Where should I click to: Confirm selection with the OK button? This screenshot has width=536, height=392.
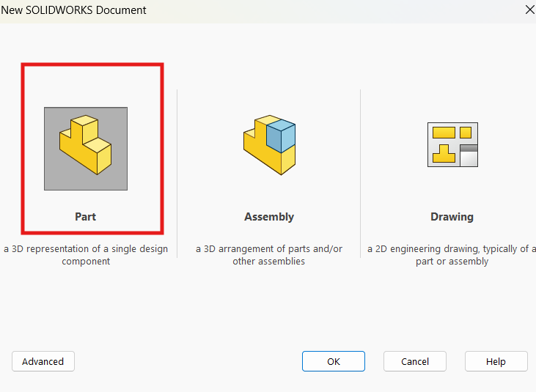[334, 361]
